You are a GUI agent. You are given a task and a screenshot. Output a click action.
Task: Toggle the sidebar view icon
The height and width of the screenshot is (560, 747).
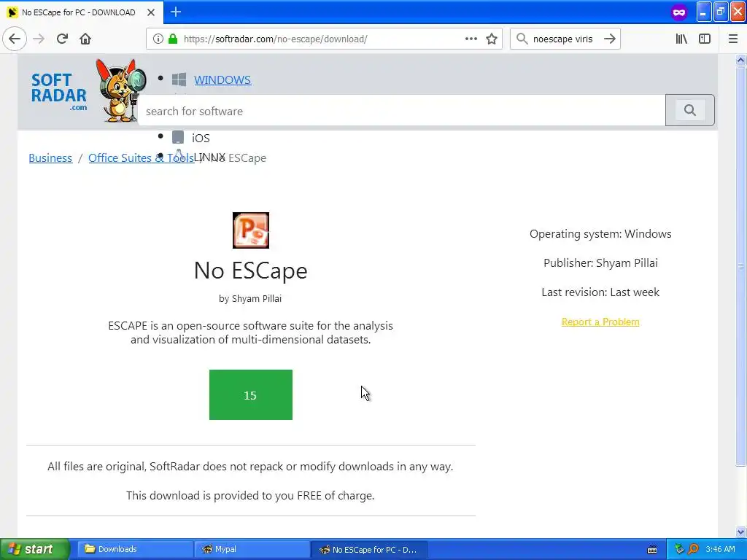tap(705, 39)
